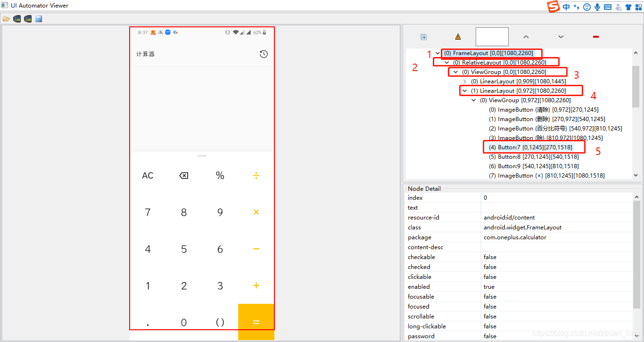The image size is (644, 342).
Task: Click the red compressed hierarchy screenshot icon
Action: [x=28, y=19]
